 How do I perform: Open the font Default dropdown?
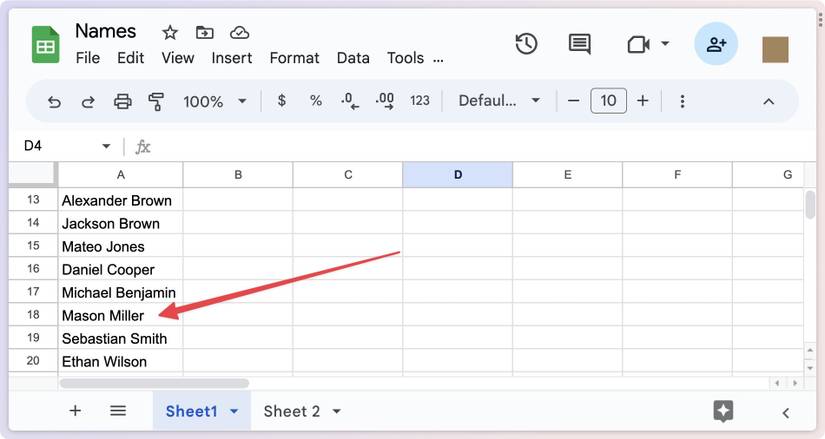point(499,101)
